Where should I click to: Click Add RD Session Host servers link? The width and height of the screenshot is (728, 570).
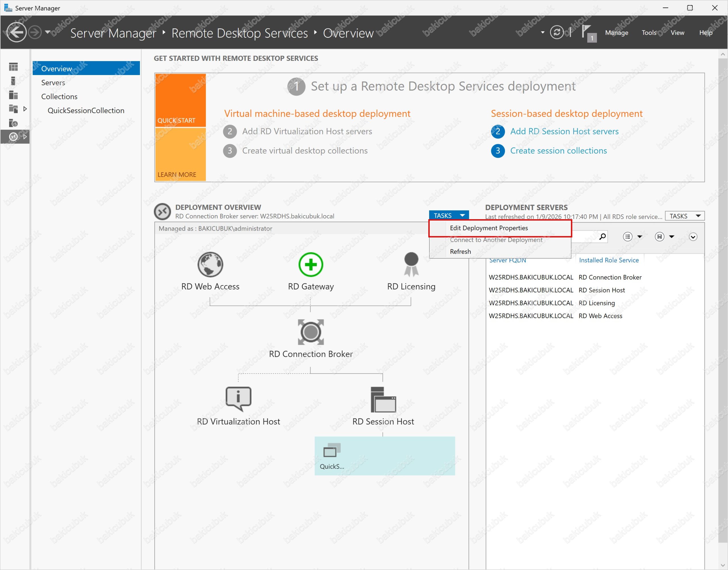tap(564, 132)
